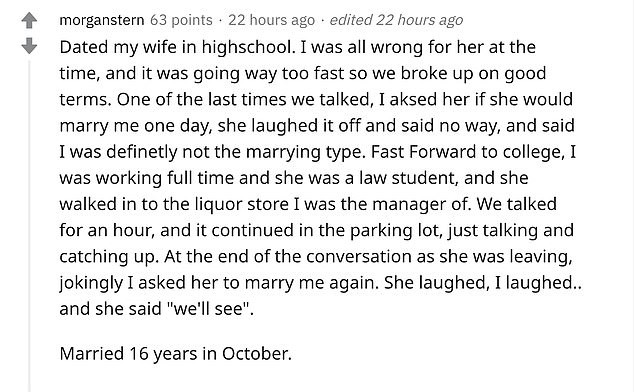Click the quoted text "we'll see"
The width and height of the screenshot is (634, 392).
(207, 309)
